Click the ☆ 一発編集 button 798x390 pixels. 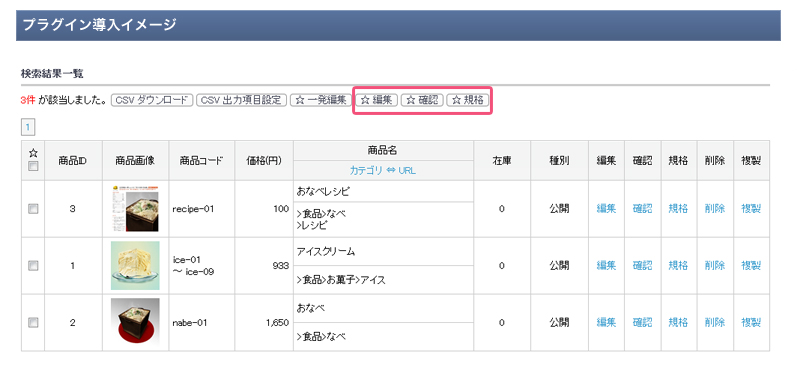[321, 100]
